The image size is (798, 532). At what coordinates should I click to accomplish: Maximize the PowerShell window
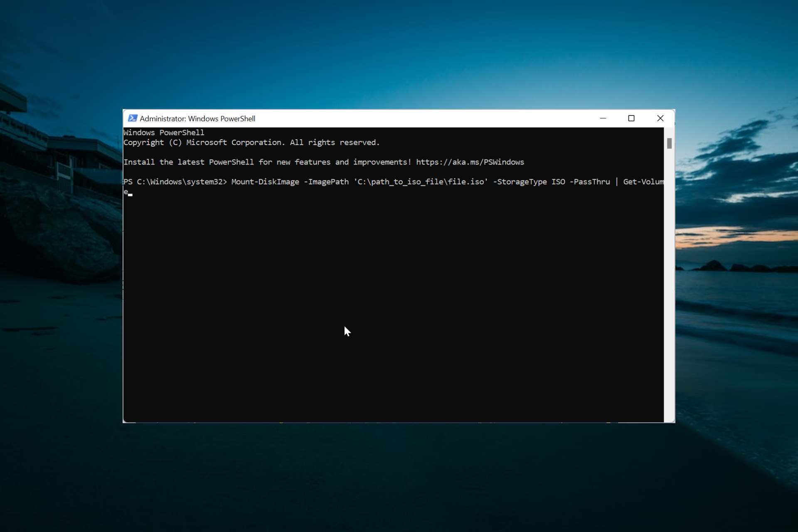[x=631, y=118]
